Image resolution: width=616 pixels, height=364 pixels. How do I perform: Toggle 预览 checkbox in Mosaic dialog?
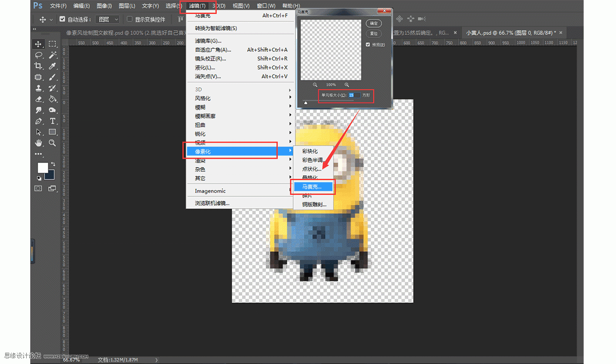coord(368,45)
